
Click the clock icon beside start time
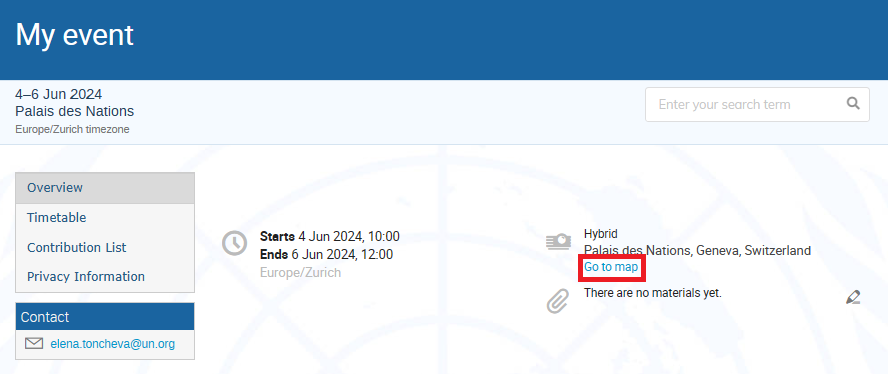coord(234,243)
